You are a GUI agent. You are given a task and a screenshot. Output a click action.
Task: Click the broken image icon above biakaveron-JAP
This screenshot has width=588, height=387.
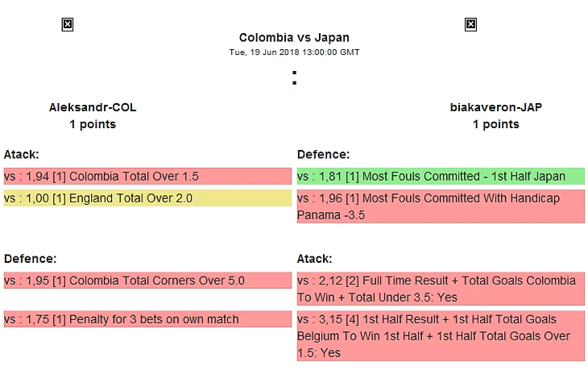[x=470, y=25]
